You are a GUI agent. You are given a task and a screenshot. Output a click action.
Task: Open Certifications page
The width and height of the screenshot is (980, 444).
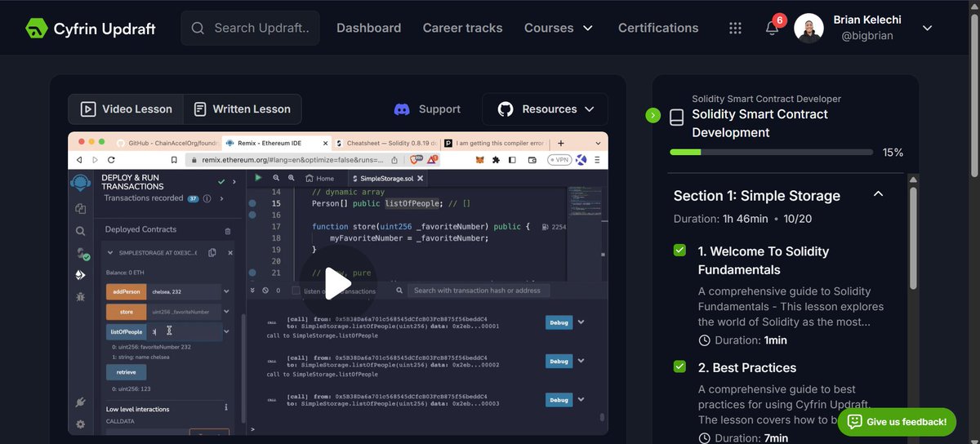pyautogui.click(x=658, y=28)
